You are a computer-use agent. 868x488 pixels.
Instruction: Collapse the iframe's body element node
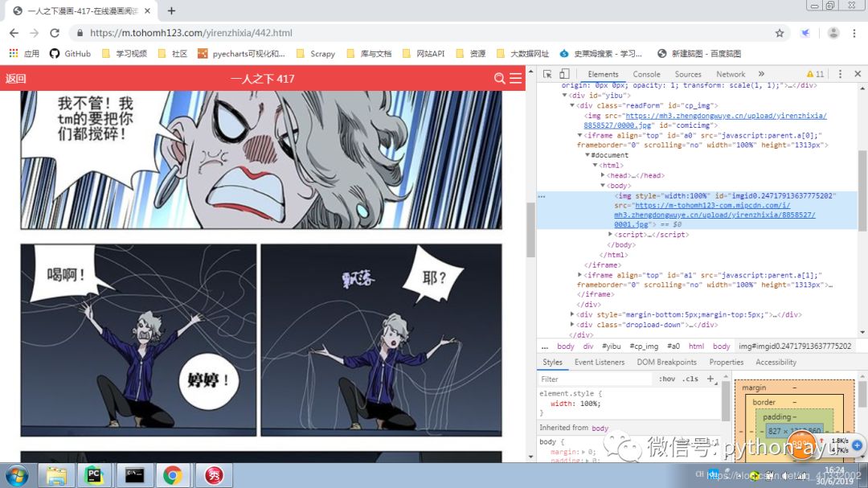(x=603, y=186)
